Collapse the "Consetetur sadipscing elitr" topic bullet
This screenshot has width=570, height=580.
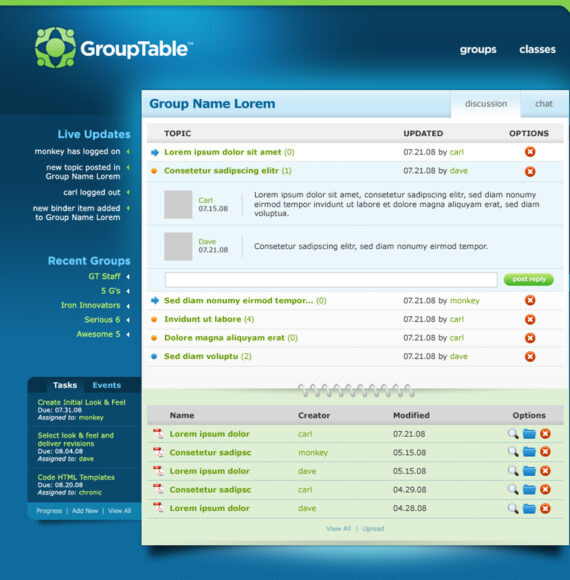point(154,171)
